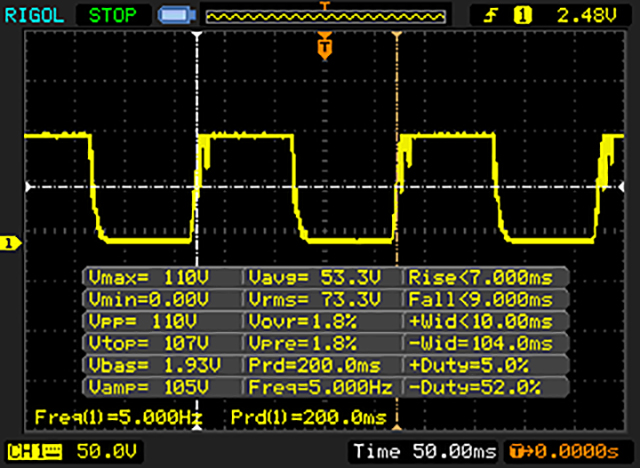Click the +Wid<10.00ms measurement
This screenshot has height=468, width=640.
[x=480, y=322]
